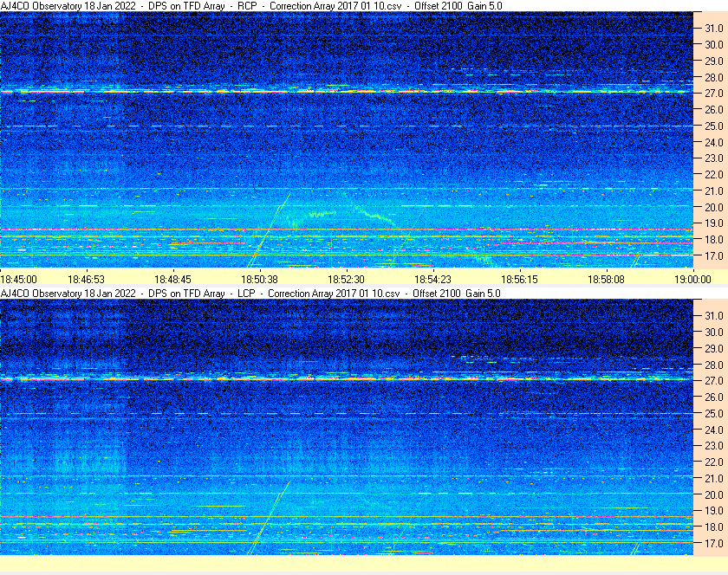
Task: Click 25.0 frequency label on RCP axis
Action: (x=714, y=126)
